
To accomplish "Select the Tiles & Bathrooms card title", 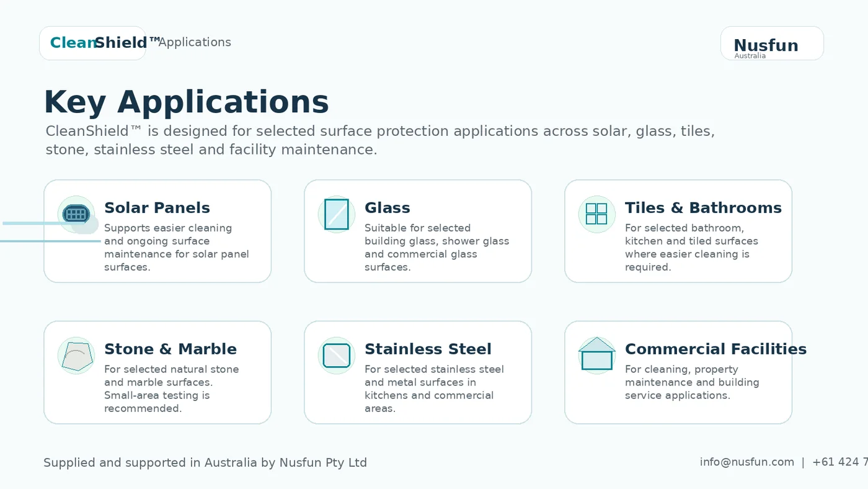I will [x=703, y=208].
